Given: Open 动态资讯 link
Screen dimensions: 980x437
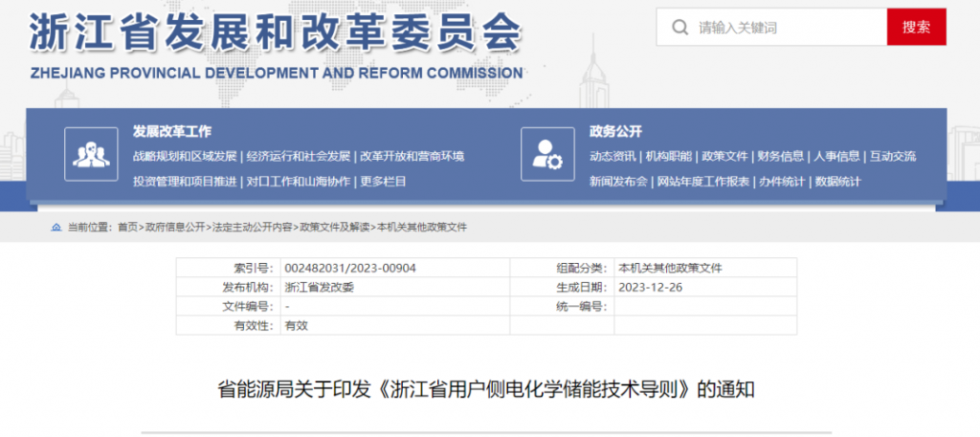Looking at the screenshot, I should pyautogui.click(x=612, y=157).
